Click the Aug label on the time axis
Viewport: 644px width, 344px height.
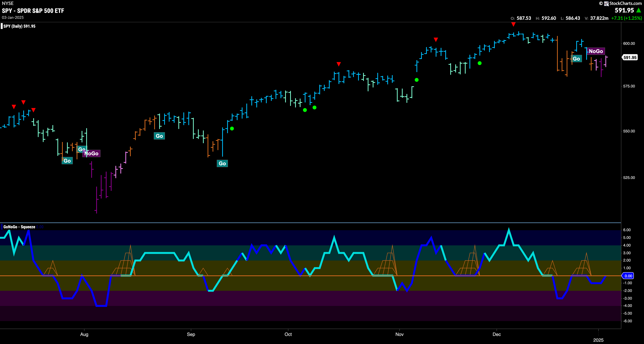point(84,334)
